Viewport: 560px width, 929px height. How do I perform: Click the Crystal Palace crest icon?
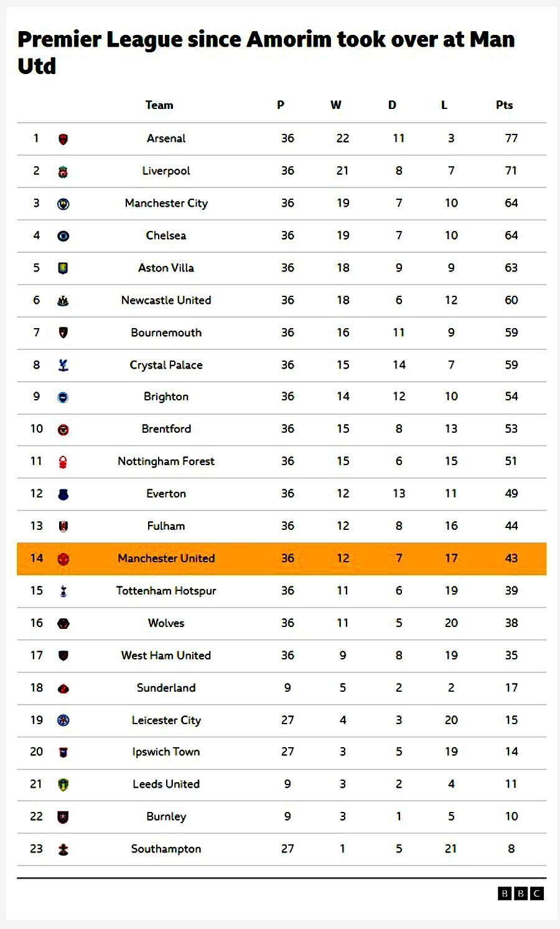point(63,365)
